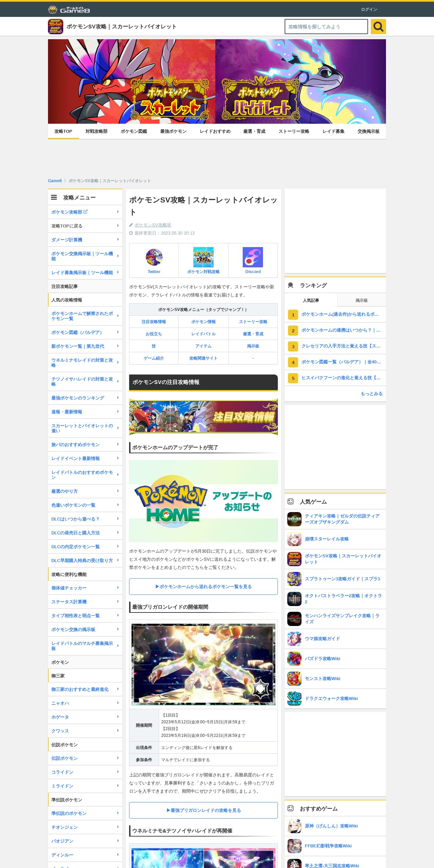Click the 崩壊スターレイル攻略 game icon
This screenshot has width=434, height=868.
click(294, 539)
